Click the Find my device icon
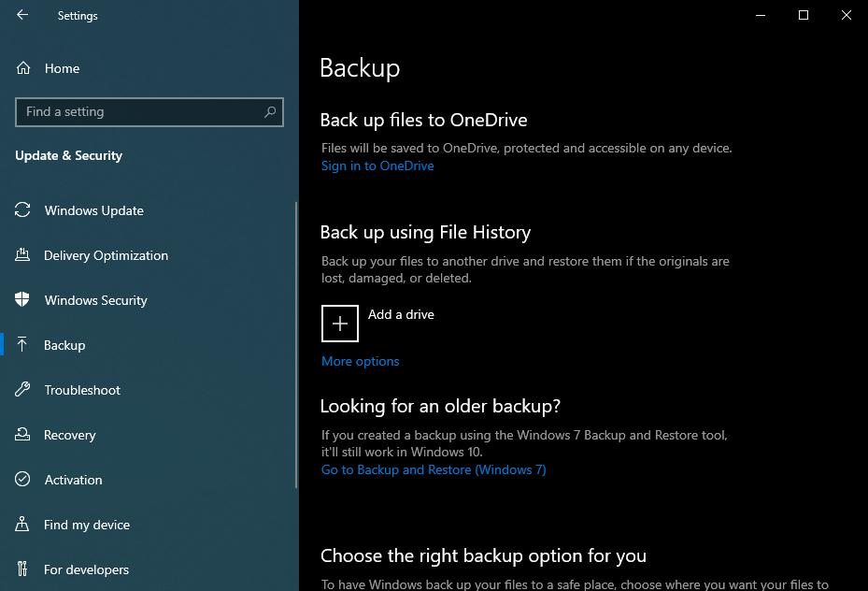This screenshot has height=591, width=868. pos(23,525)
